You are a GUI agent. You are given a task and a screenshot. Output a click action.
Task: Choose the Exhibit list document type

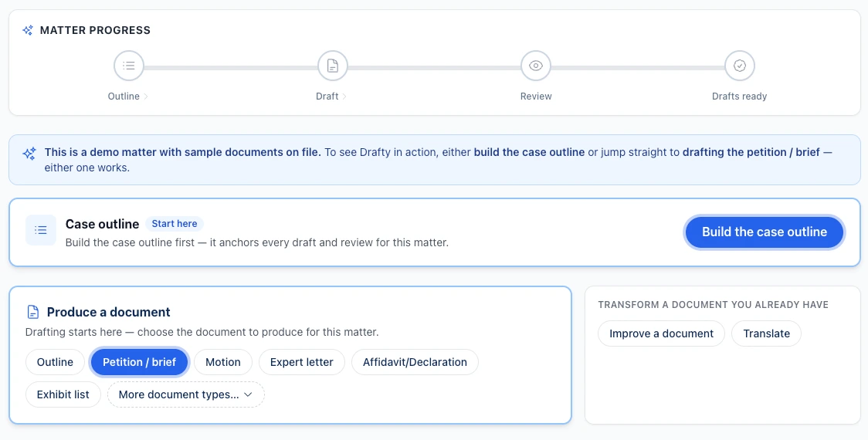point(63,394)
